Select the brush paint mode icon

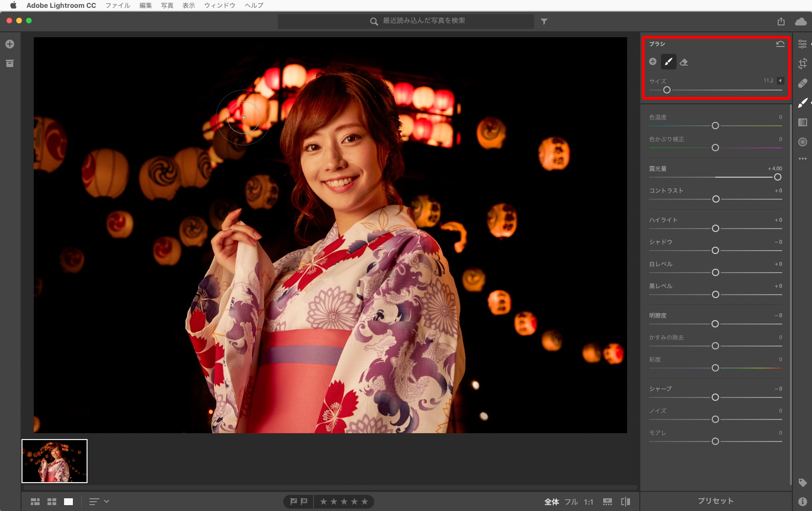click(669, 62)
